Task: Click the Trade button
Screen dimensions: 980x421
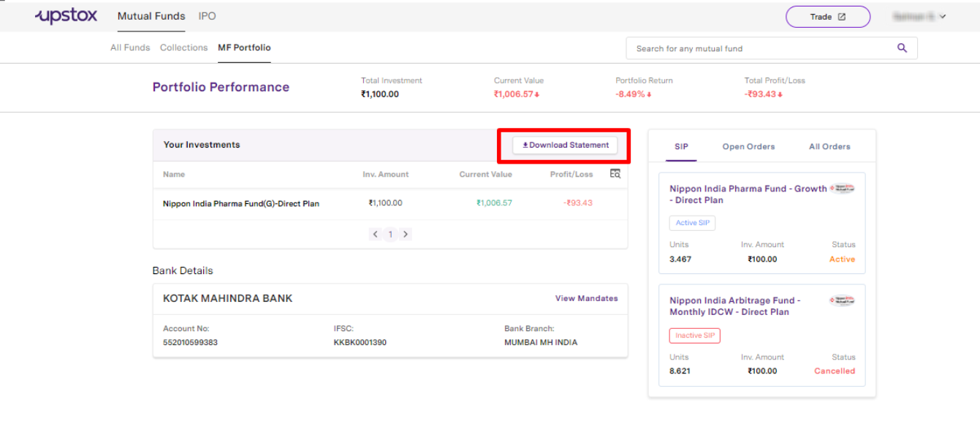Action: click(828, 17)
